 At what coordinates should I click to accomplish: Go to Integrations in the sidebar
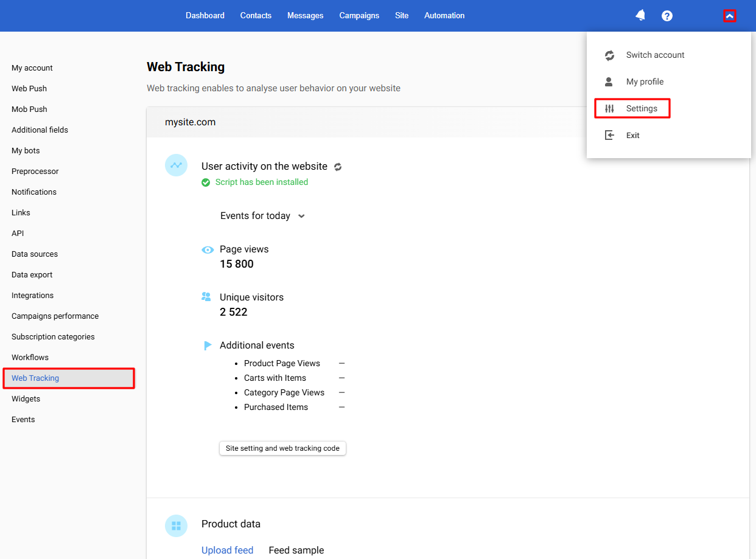(x=32, y=296)
